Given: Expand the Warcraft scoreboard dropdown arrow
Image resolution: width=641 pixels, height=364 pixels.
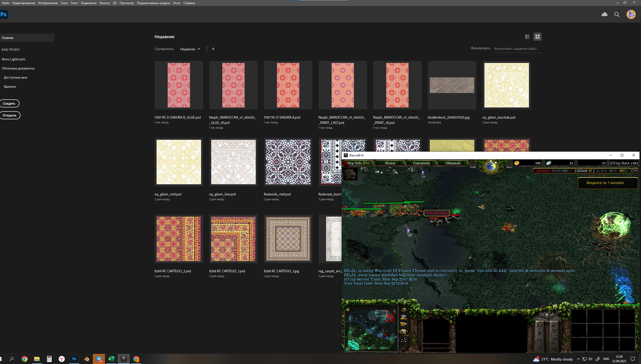Looking at the screenshot, I should click(635, 171).
